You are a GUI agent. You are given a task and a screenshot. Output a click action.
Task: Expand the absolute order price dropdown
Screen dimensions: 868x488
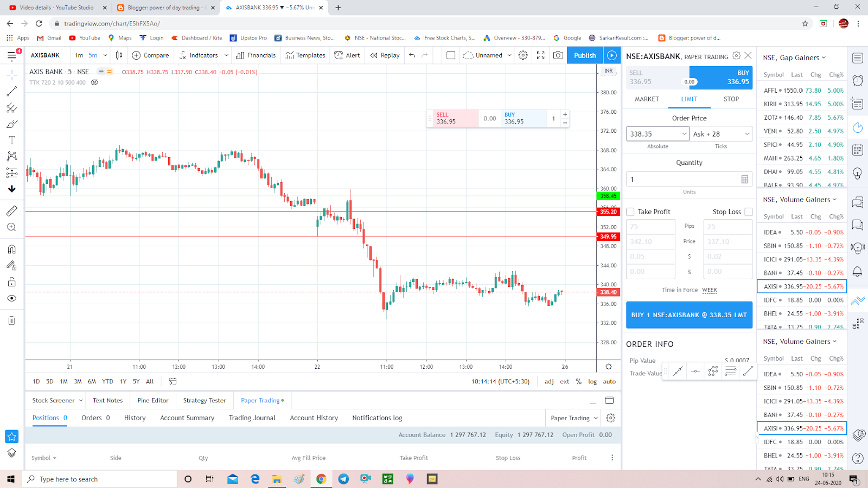[684, 134]
